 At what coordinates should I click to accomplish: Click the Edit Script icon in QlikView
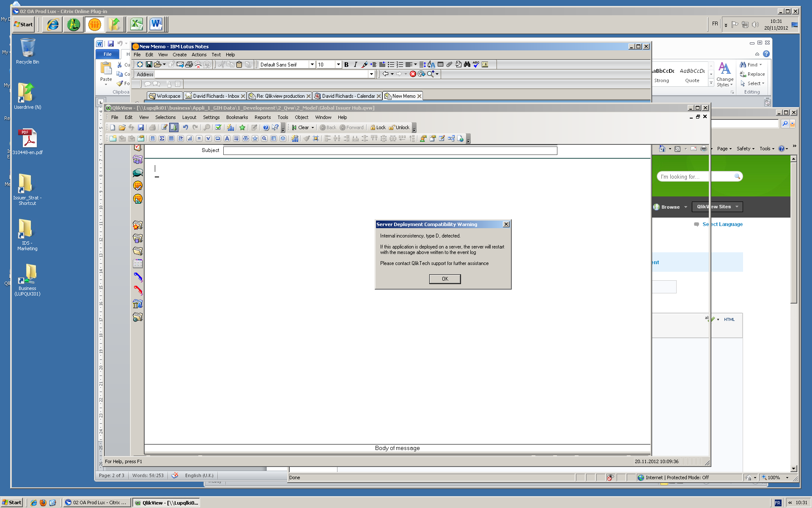(165, 127)
